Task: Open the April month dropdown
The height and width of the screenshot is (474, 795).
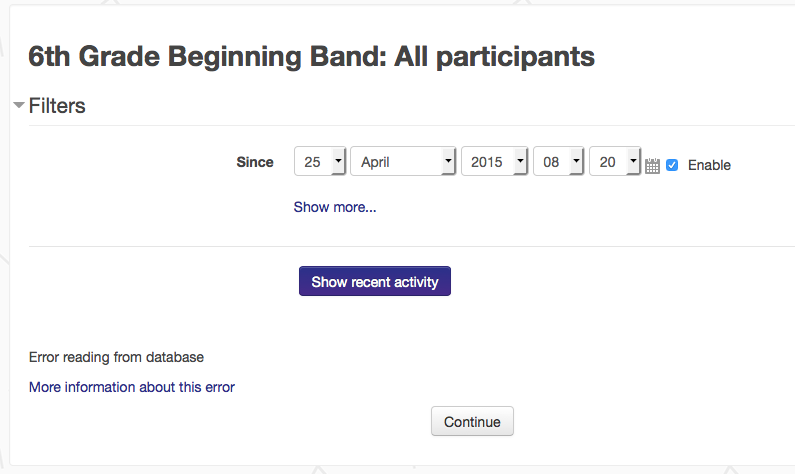Action: click(x=403, y=161)
